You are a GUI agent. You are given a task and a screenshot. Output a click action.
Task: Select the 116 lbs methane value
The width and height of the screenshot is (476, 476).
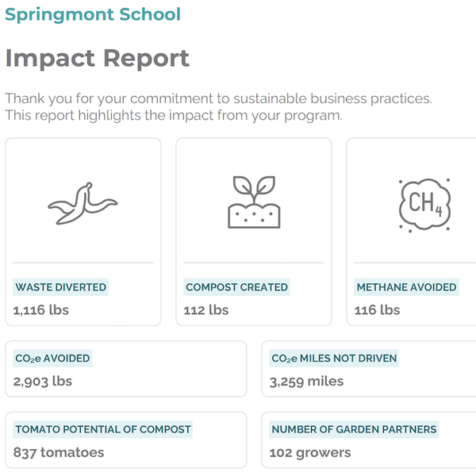pyautogui.click(x=377, y=310)
